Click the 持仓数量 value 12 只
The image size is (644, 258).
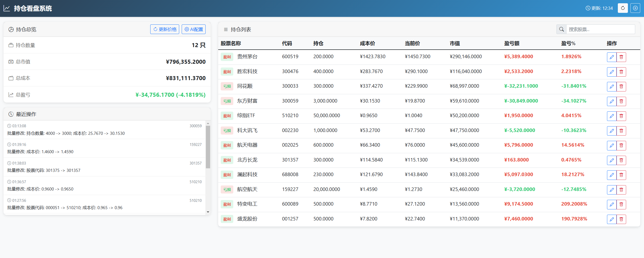click(x=199, y=45)
